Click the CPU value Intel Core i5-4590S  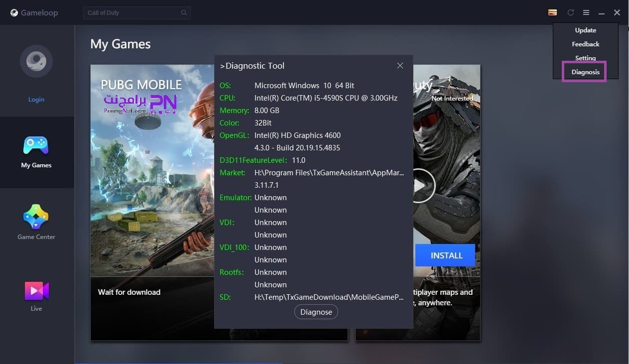326,98
